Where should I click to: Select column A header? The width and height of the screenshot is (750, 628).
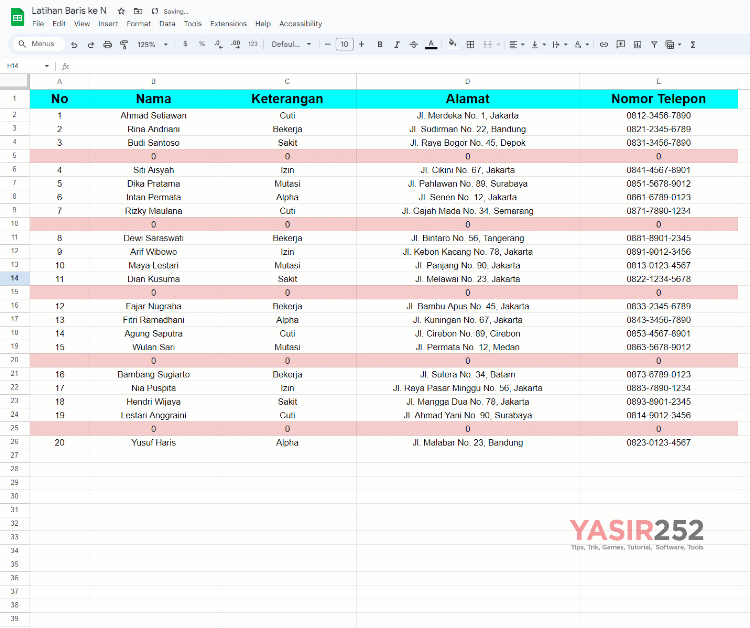[x=59, y=81]
